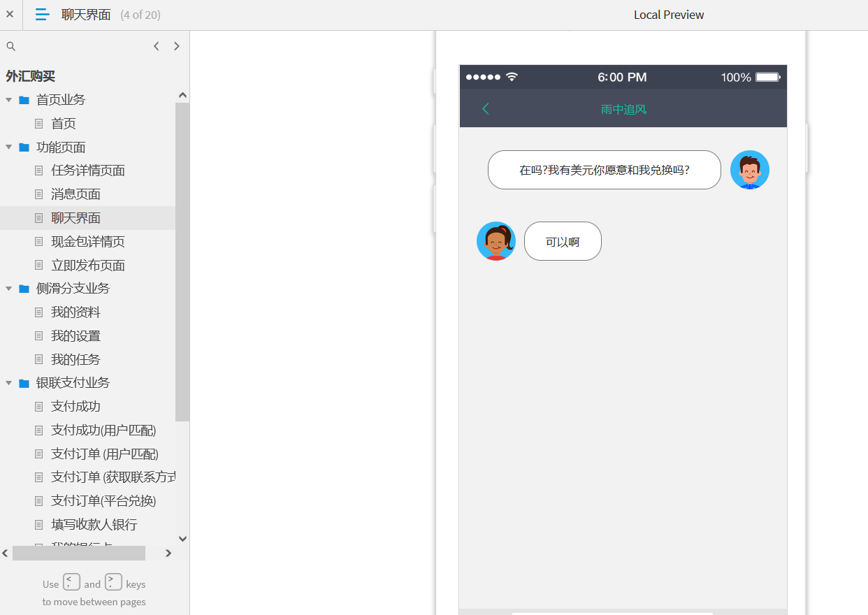The width and height of the screenshot is (868, 615).
Task: Go to previous page arrow
Action: [x=157, y=46]
